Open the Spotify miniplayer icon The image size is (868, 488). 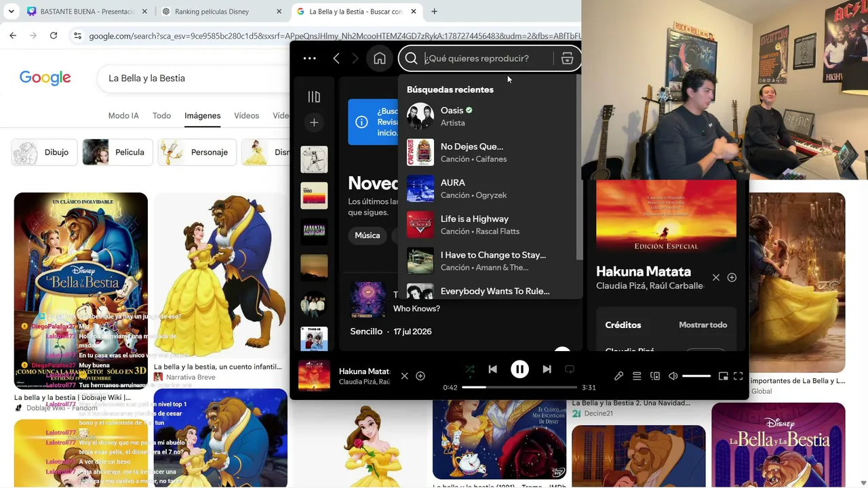[723, 376]
